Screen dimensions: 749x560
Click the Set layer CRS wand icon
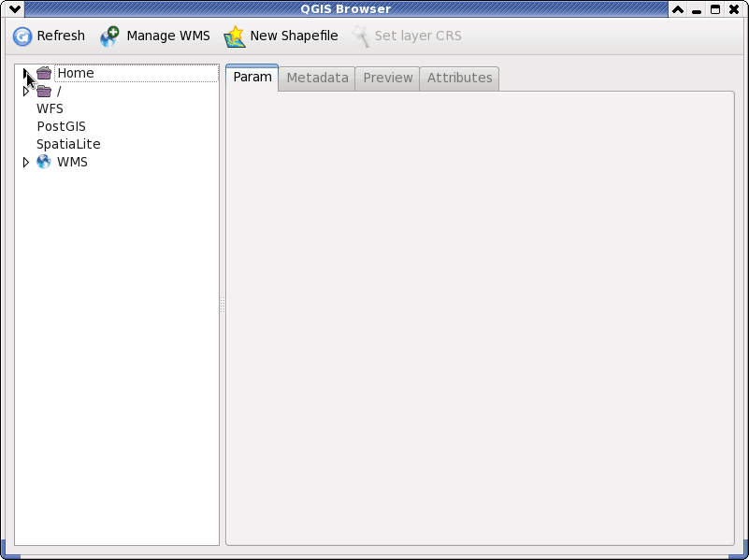coord(361,36)
